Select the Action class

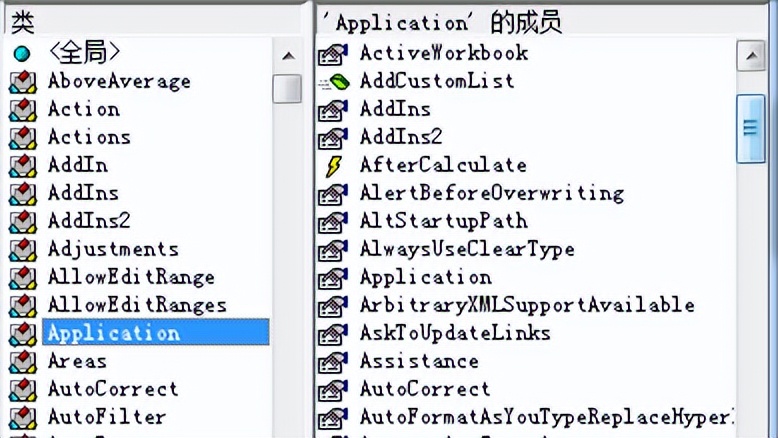tap(84, 109)
